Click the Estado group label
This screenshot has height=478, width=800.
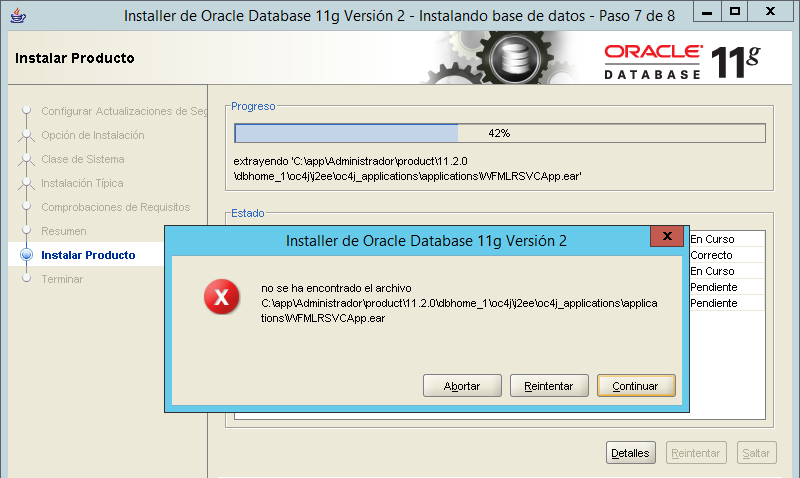tap(247, 213)
